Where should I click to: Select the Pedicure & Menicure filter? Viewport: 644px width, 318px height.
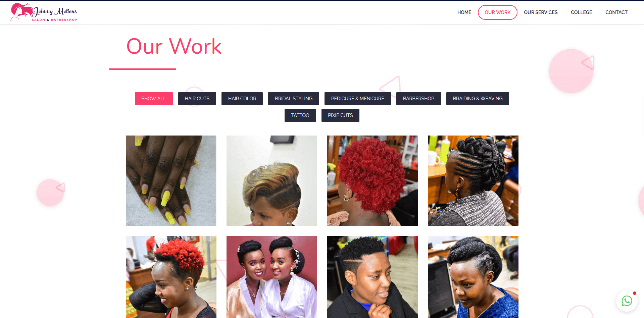coord(358,99)
